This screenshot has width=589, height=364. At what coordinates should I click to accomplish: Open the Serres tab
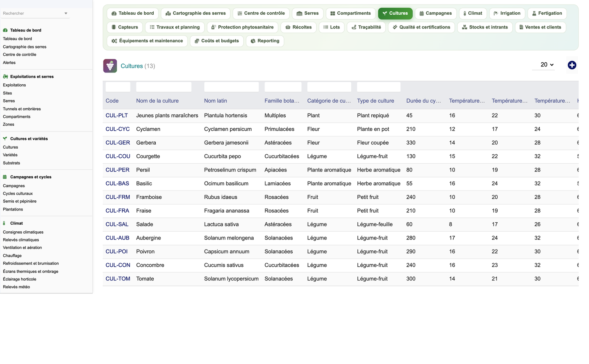click(x=308, y=13)
